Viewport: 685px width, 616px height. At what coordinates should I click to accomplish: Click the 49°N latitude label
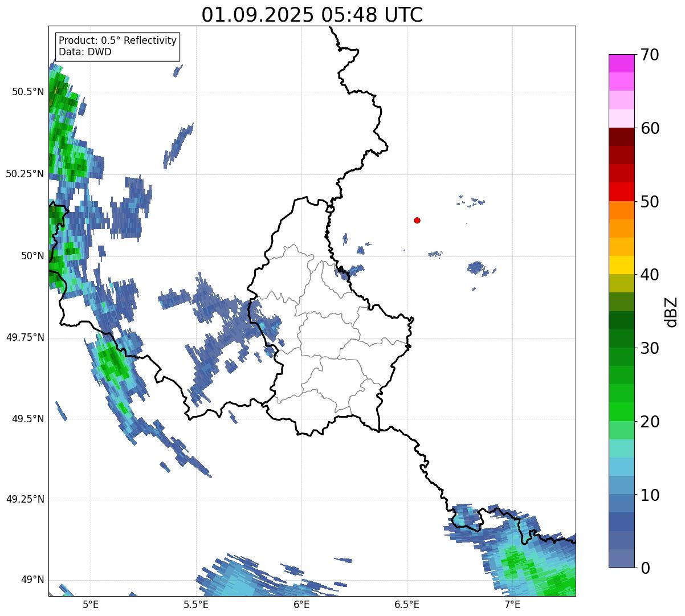click(x=32, y=580)
